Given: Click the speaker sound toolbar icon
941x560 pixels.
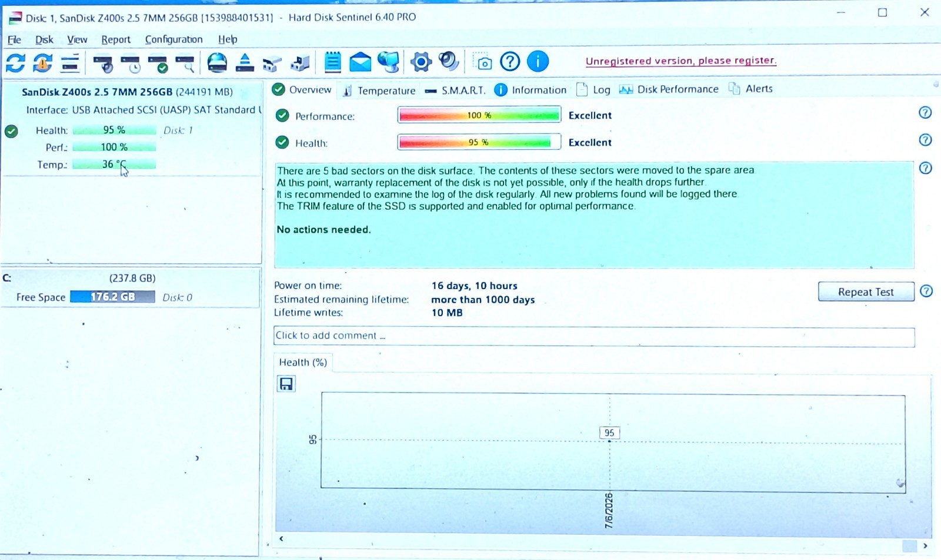Looking at the screenshot, I should coord(449,61).
